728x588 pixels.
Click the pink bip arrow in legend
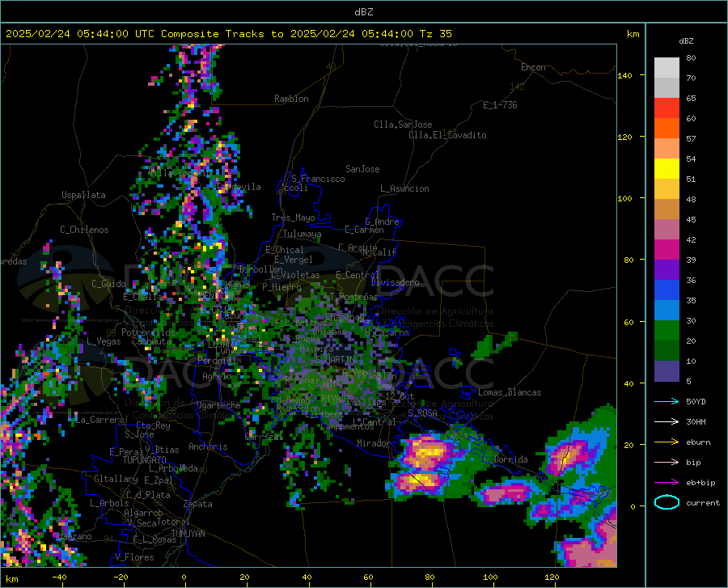click(x=667, y=463)
